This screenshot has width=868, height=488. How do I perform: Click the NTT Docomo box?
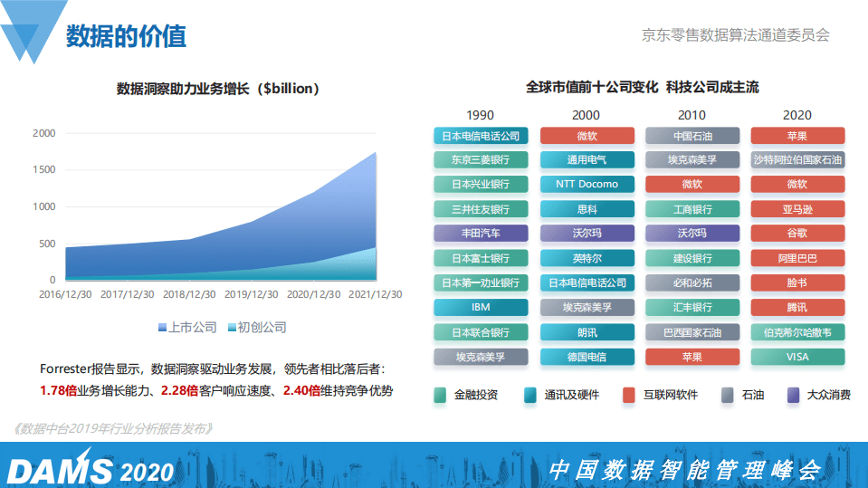click(587, 184)
